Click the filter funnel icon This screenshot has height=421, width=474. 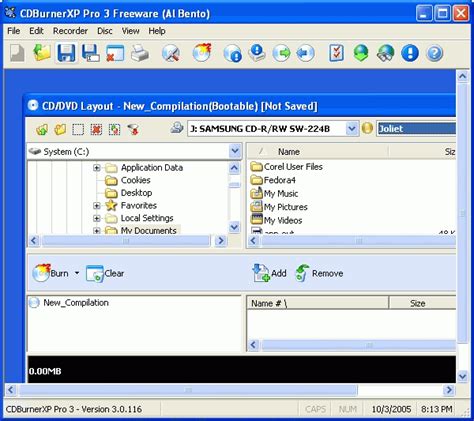(133, 129)
